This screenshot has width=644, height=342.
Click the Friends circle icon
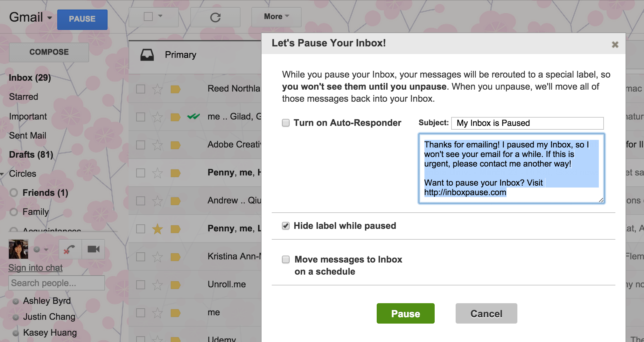[x=14, y=193]
